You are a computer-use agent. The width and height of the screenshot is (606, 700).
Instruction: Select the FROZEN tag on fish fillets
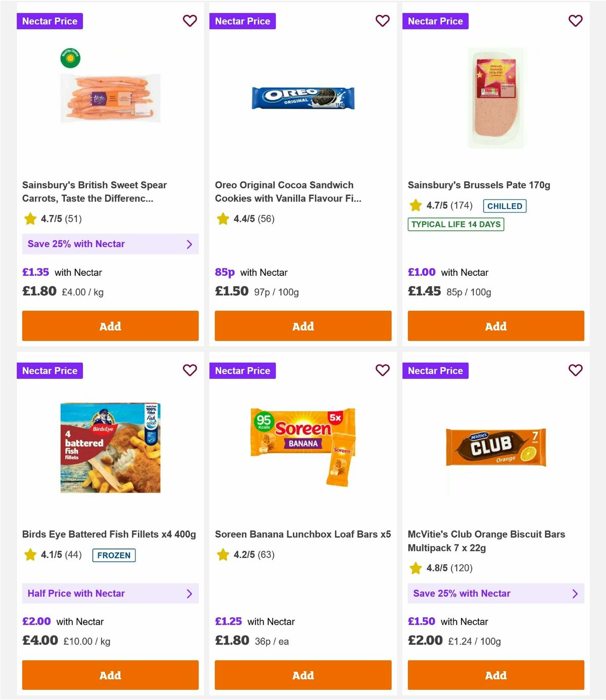(114, 555)
